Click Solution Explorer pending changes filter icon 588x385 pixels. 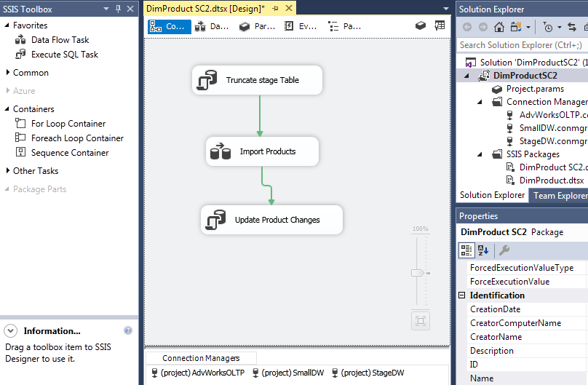pyautogui.click(x=547, y=27)
